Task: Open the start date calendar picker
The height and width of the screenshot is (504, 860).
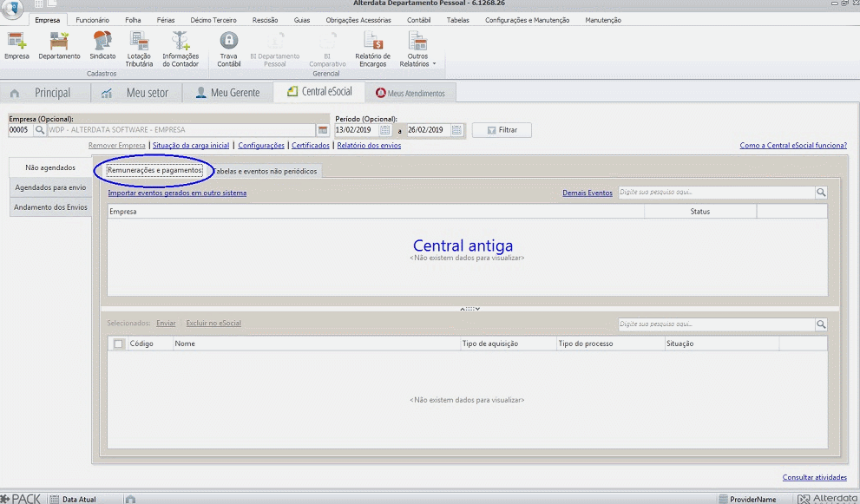Action: click(385, 130)
